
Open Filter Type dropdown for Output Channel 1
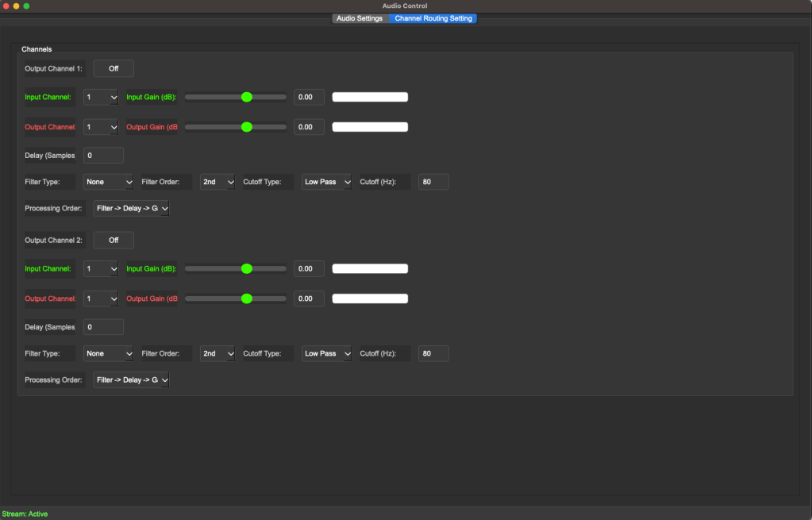click(x=109, y=182)
